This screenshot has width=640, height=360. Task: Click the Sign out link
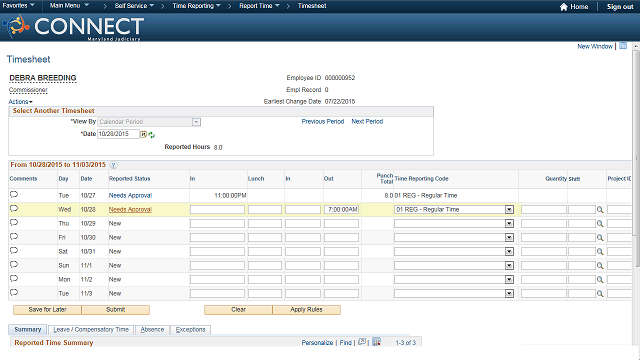pyautogui.click(x=620, y=7)
